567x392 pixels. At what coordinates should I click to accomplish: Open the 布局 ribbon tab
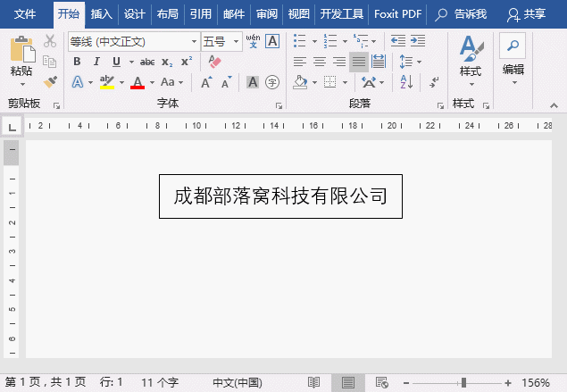point(167,13)
